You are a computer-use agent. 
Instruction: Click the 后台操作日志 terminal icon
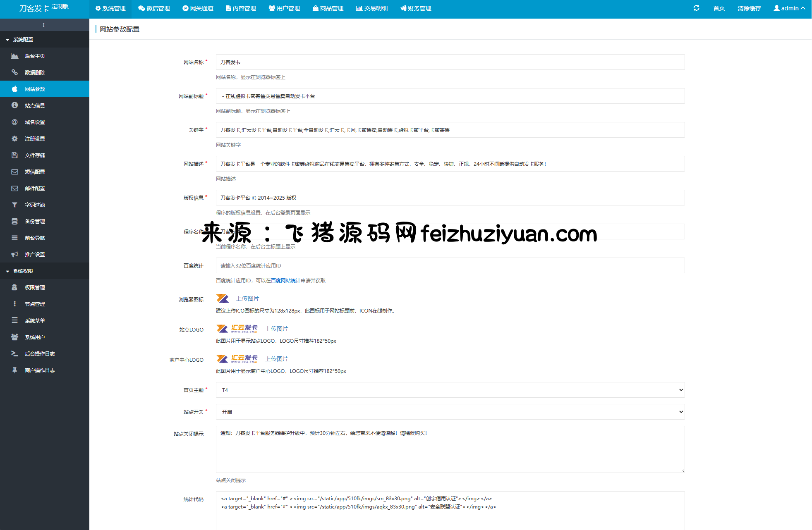[14, 353]
